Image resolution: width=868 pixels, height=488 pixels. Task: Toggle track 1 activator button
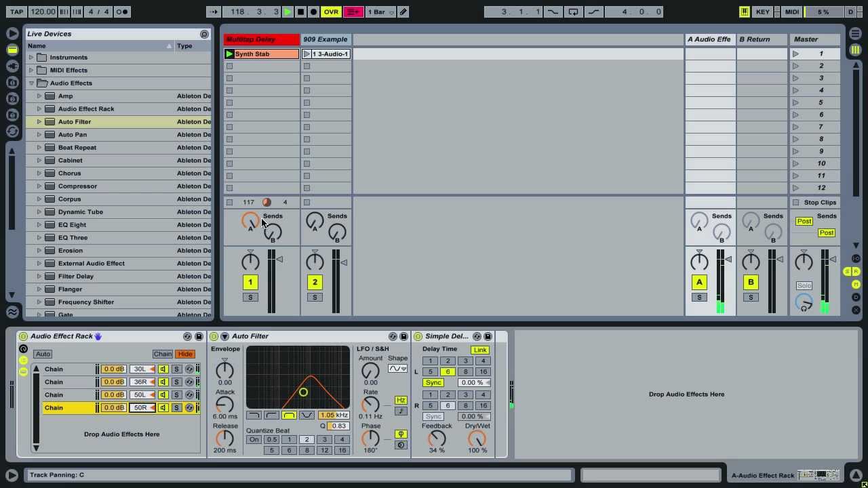click(x=250, y=283)
